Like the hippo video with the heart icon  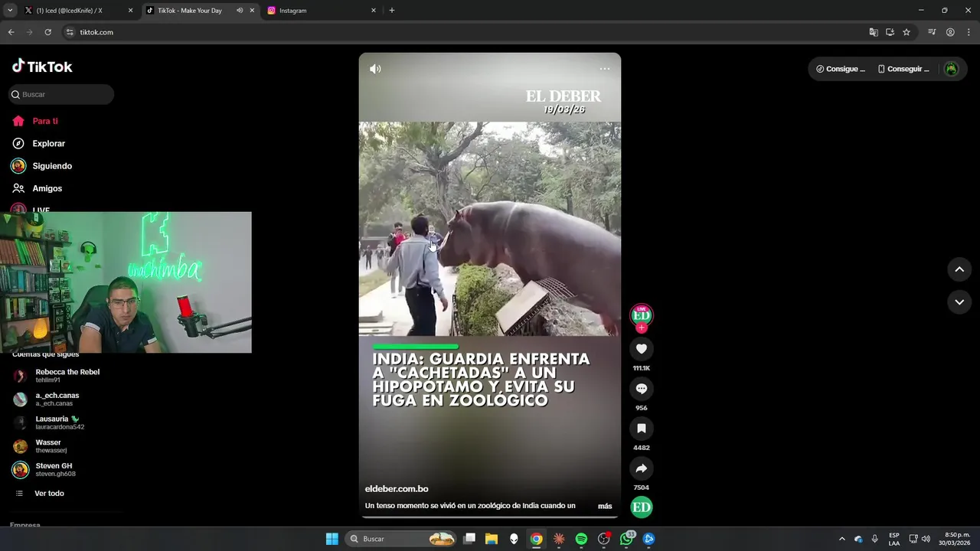[642, 349]
